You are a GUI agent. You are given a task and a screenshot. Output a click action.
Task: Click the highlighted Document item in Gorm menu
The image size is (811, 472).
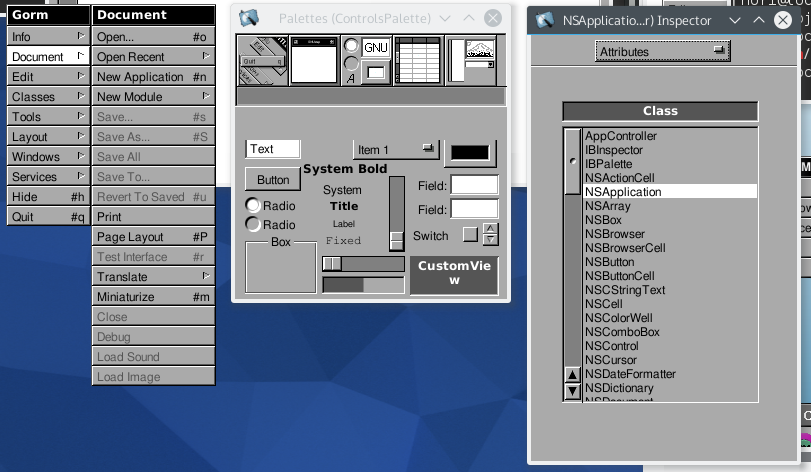coord(48,56)
